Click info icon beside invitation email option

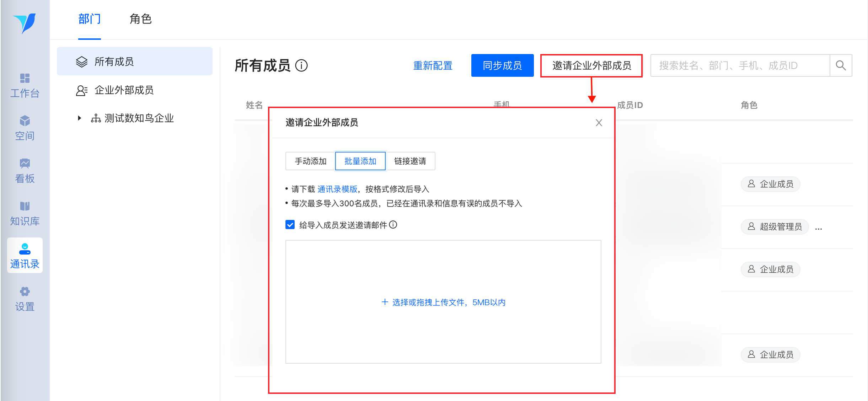point(393,225)
